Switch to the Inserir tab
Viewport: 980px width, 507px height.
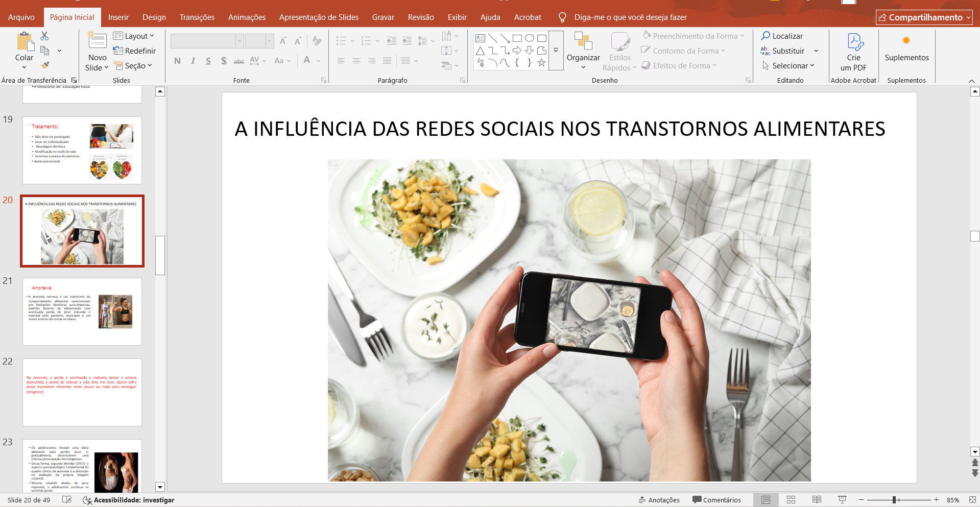118,17
